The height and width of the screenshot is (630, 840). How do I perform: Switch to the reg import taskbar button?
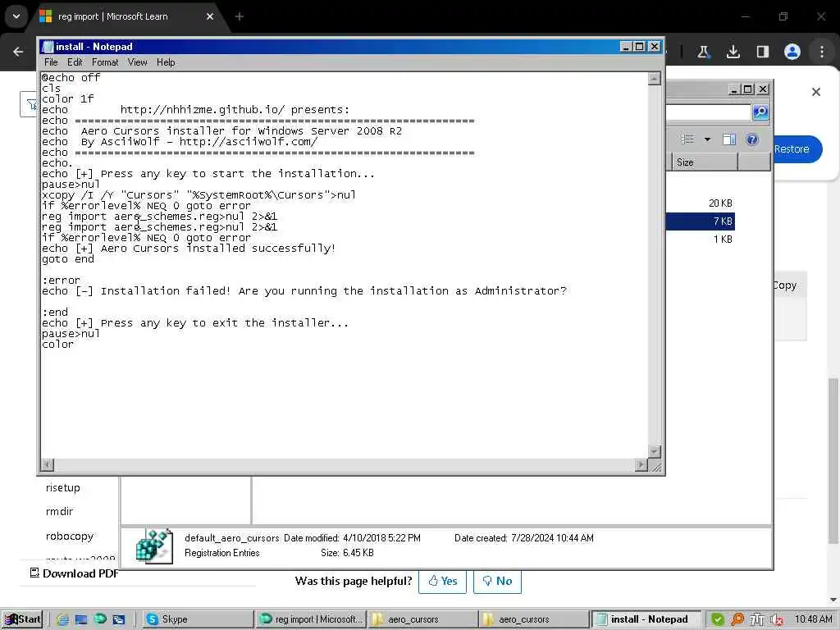point(311,620)
